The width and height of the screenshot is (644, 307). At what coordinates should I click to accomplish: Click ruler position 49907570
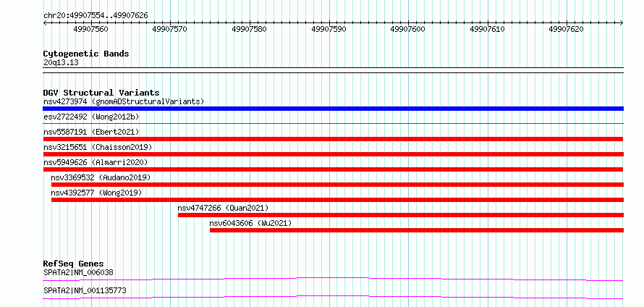pos(169,29)
